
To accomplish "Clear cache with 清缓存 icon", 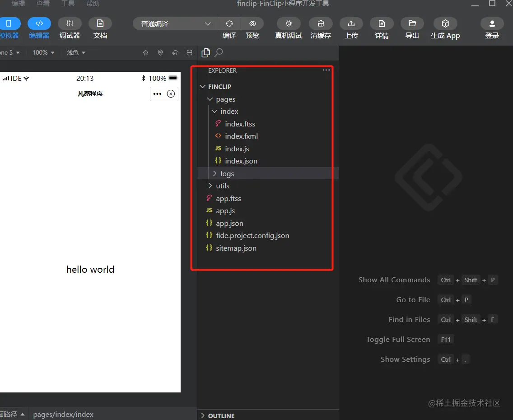I will click(321, 23).
